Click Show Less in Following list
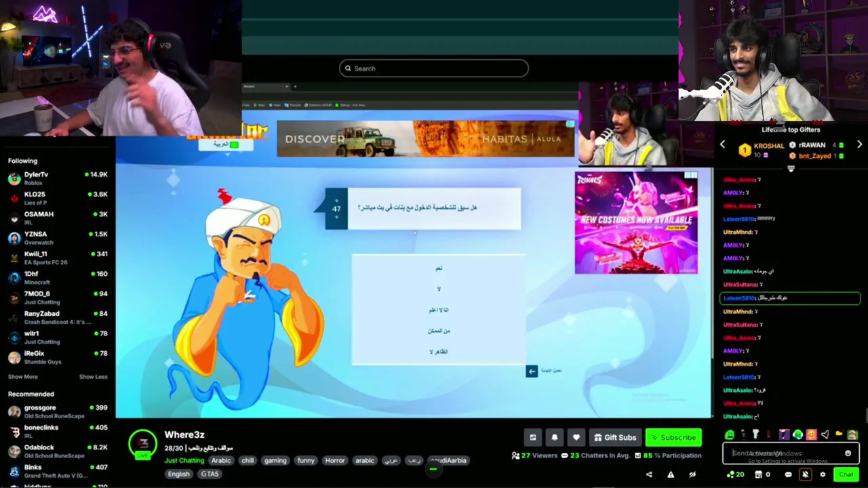868x488 pixels. click(93, 377)
